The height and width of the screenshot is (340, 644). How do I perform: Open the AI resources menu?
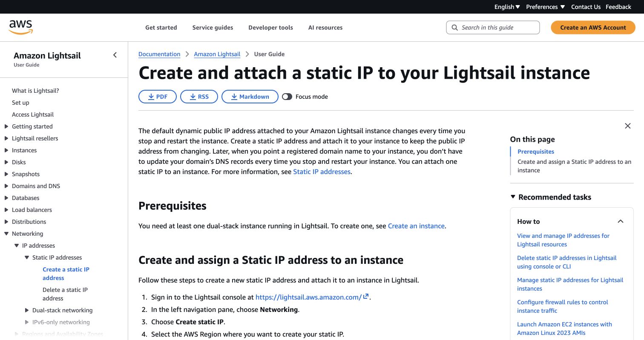325,28
